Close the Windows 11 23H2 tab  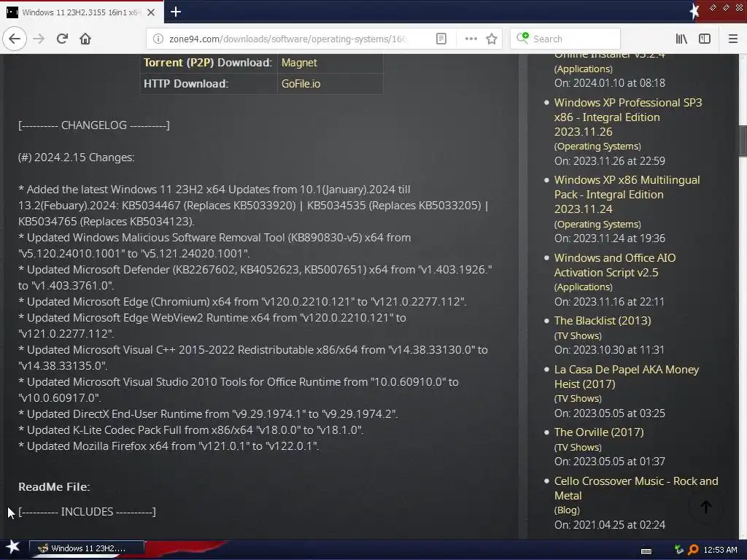pos(150,12)
